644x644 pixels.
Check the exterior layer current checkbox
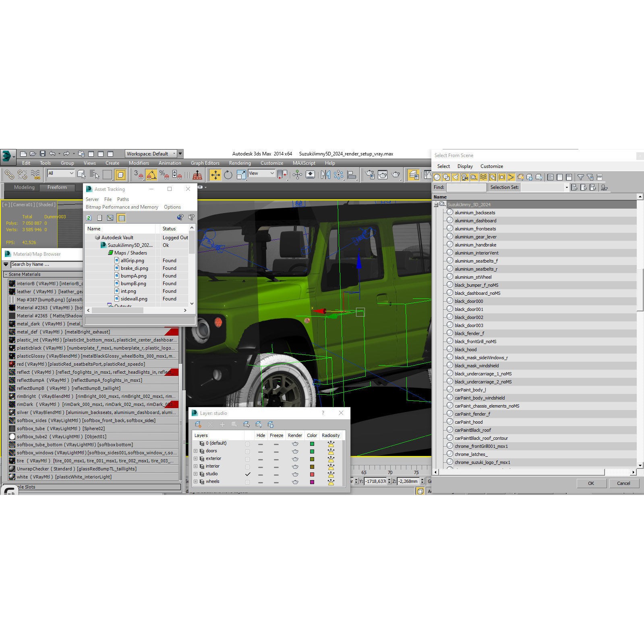point(248,459)
